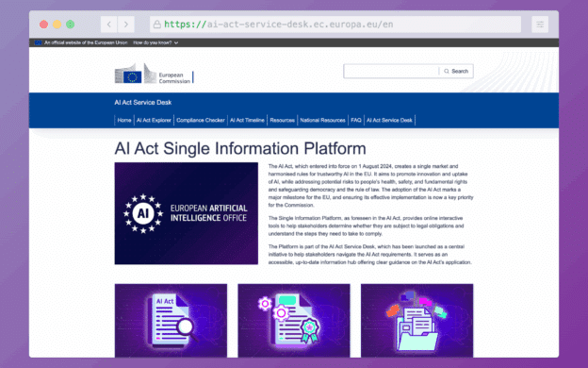Open the National Resources menu item
The image size is (588, 368).
[322, 120]
